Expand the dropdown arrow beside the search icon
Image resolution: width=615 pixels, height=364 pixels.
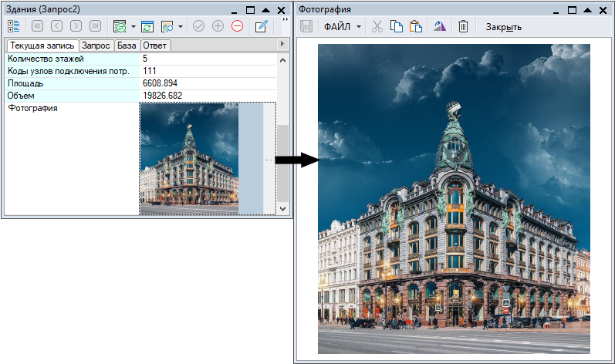click(181, 26)
